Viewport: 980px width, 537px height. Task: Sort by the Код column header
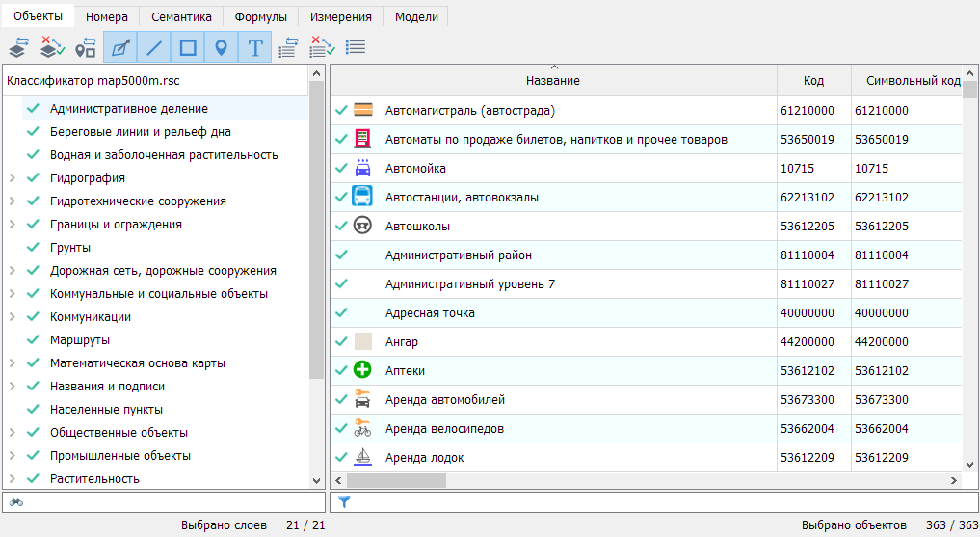pyautogui.click(x=813, y=81)
